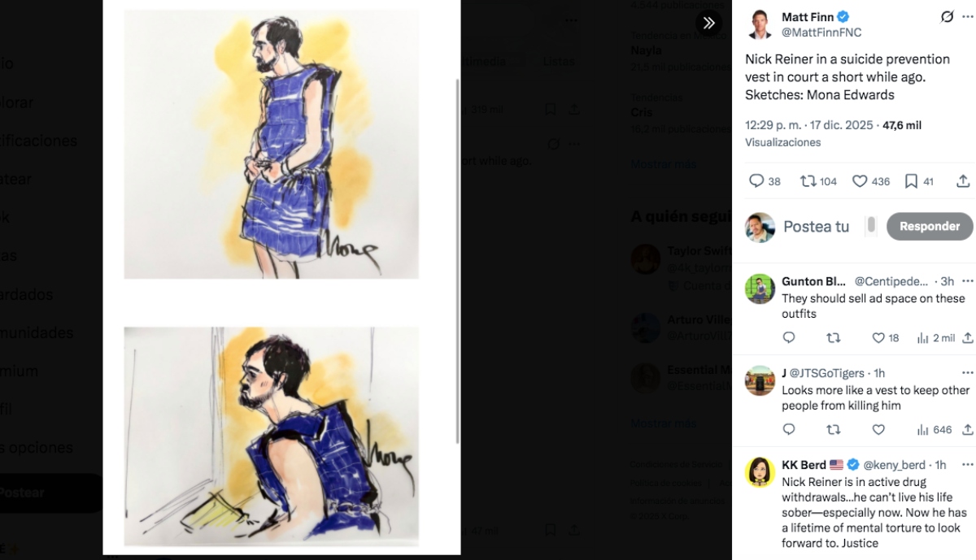
Task: Share Matt Finn's post via share icon
Action: tap(963, 181)
